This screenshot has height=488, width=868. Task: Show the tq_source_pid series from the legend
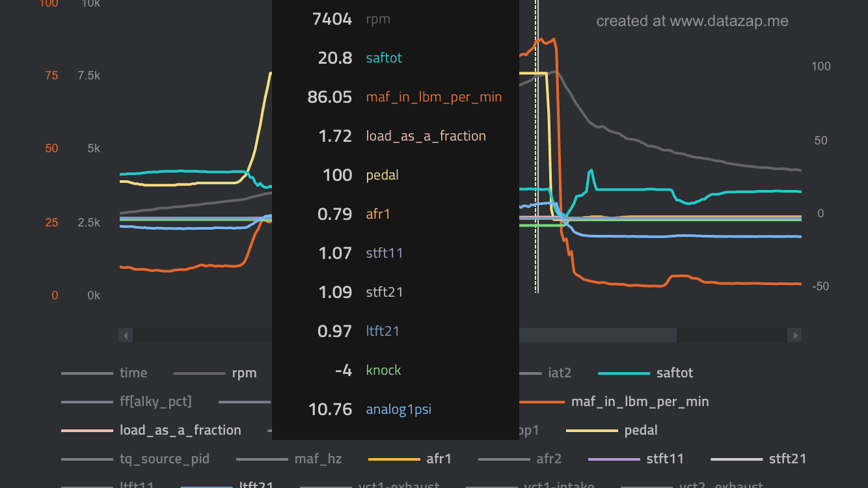135,459
